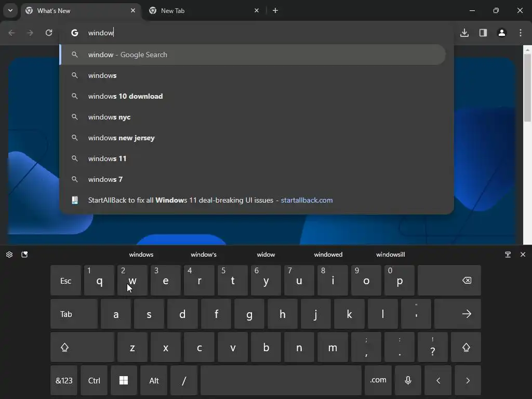Switch to the What's New tab
532x399 pixels.
(81, 10)
